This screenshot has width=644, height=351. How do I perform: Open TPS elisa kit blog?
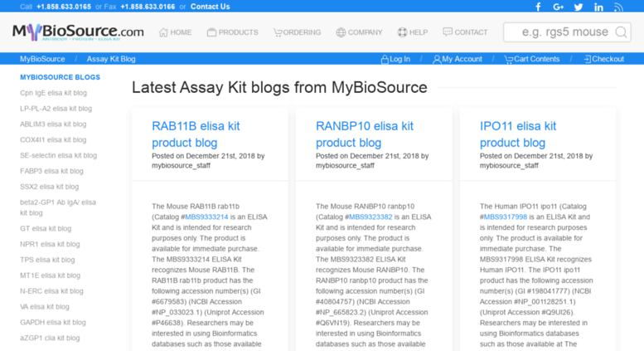point(47,260)
